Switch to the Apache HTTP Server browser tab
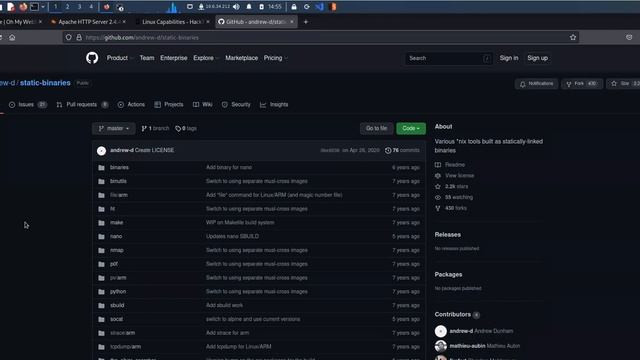 coord(89,22)
